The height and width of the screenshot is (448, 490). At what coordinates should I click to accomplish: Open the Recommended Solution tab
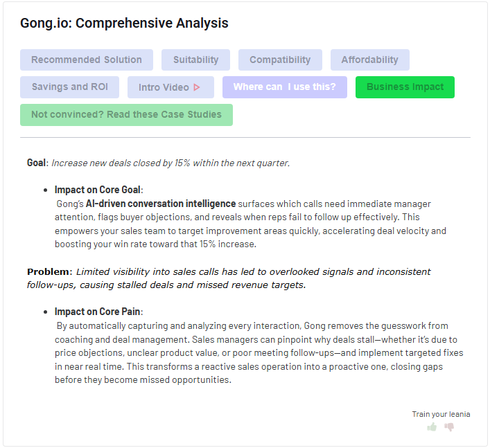click(x=87, y=60)
